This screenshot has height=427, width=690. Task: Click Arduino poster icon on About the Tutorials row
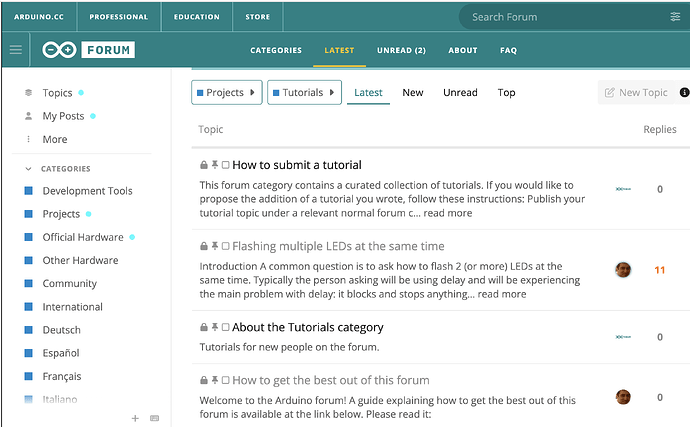(623, 337)
